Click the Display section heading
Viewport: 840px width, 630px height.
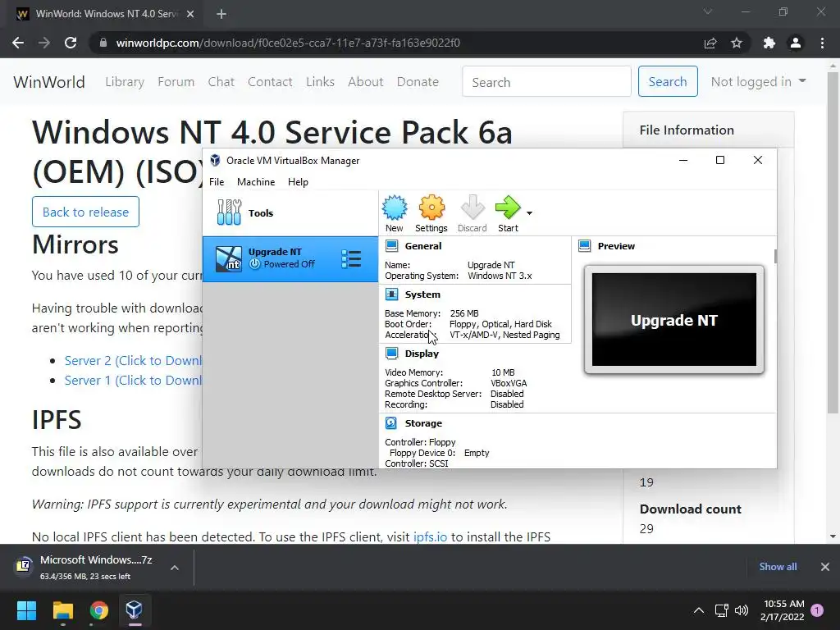(422, 354)
